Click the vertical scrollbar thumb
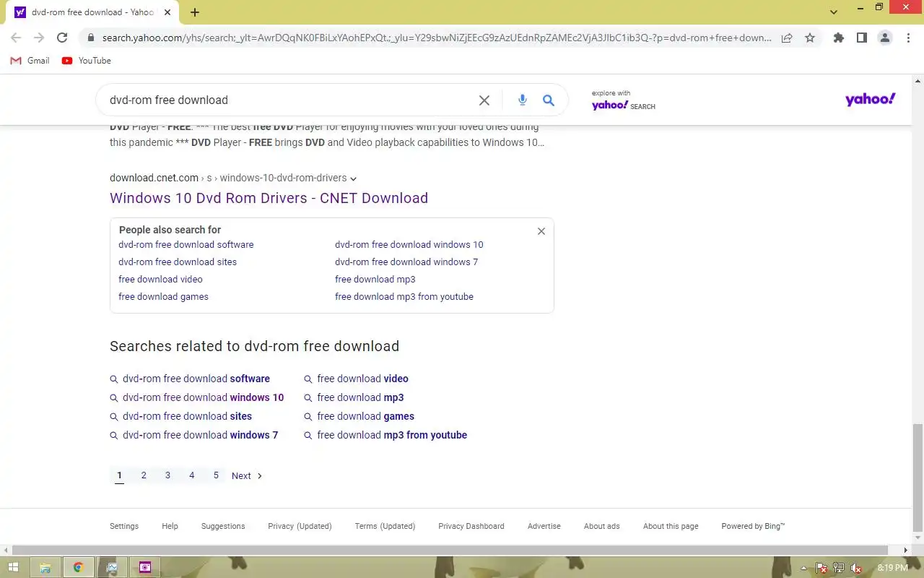924x578 pixels. (x=918, y=477)
